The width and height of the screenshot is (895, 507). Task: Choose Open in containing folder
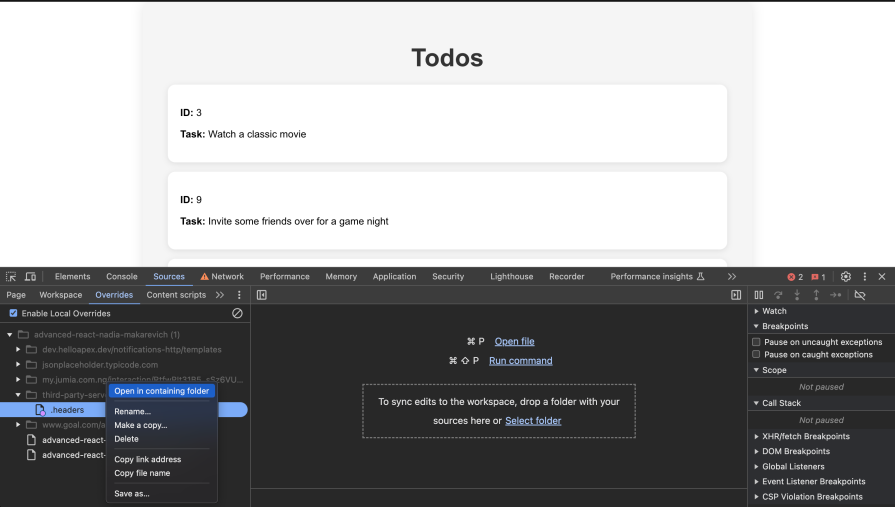(161, 391)
